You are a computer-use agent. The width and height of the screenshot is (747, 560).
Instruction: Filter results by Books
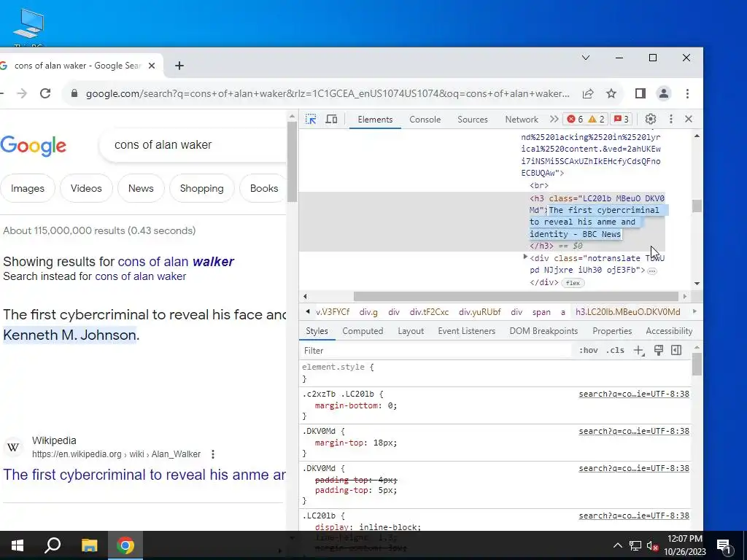point(263,188)
